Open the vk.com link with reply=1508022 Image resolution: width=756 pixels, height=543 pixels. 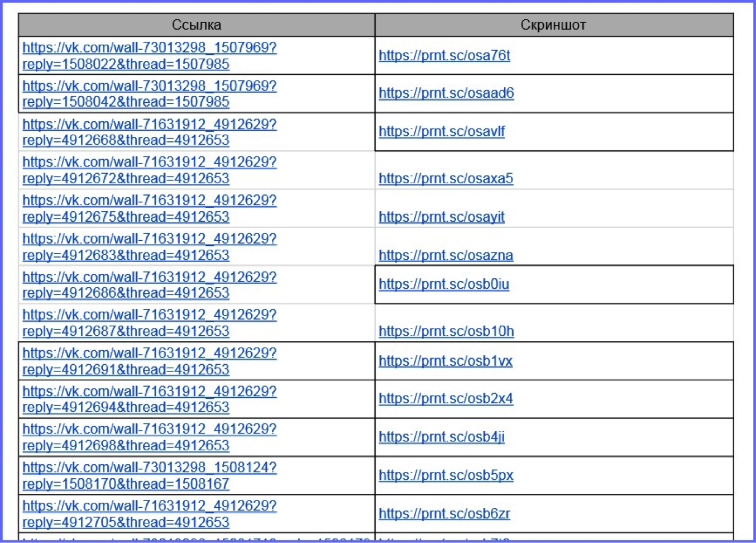[x=150, y=56]
